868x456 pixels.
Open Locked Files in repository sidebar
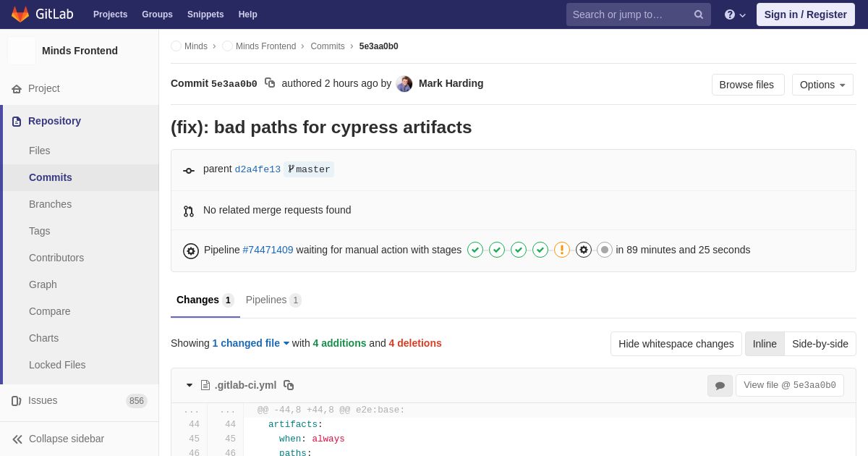[x=57, y=365]
